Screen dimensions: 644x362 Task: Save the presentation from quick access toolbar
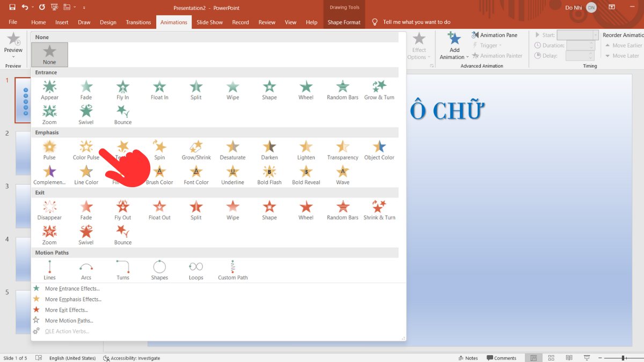click(12, 8)
